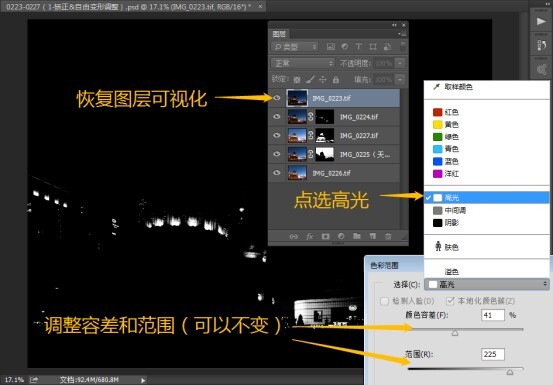Image resolution: width=553 pixels, height=385 pixels.
Task: Add a layer mask icon
Action: [x=326, y=236]
